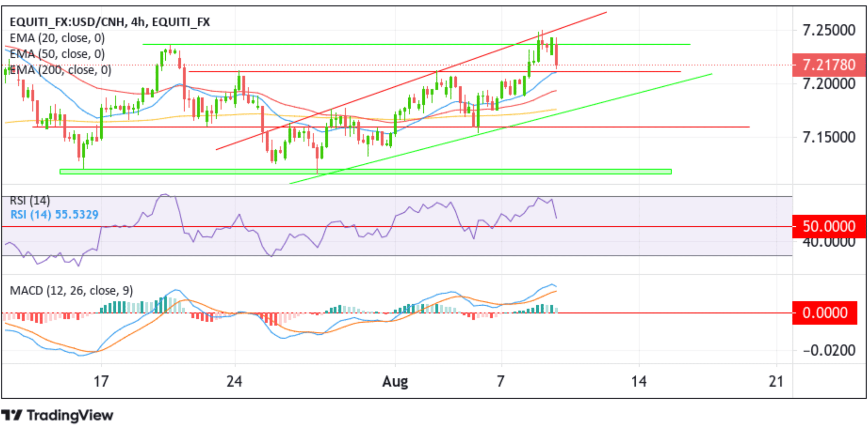The height and width of the screenshot is (430, 868).
Task: Click the 21 date label on time axis
Action: [x=776, y=382]
